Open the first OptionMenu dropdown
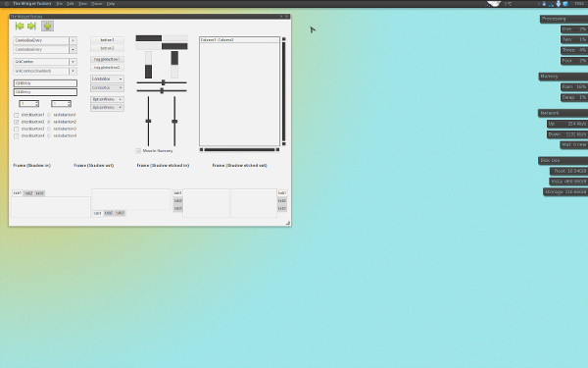The image size is (588, 368). pos(107,99)
